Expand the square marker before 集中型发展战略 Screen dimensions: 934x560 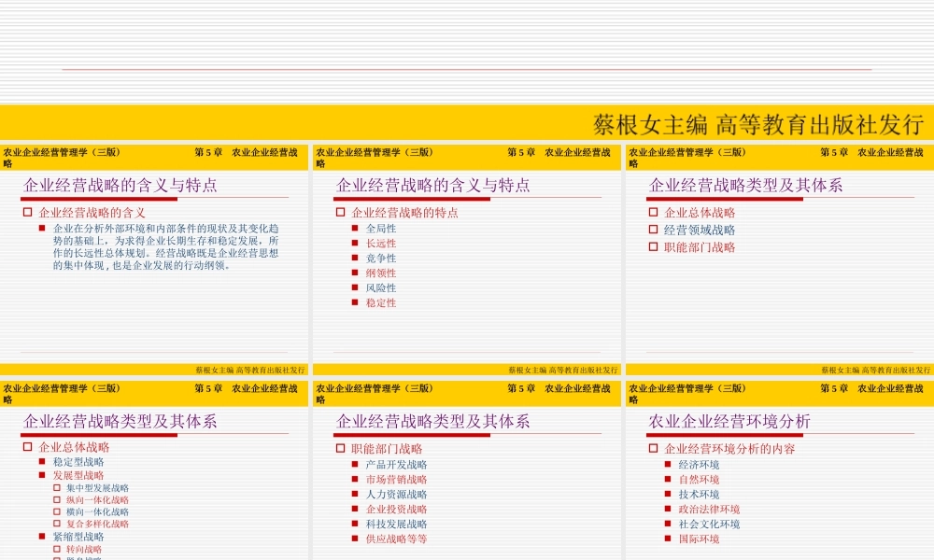tap(56, 487)
